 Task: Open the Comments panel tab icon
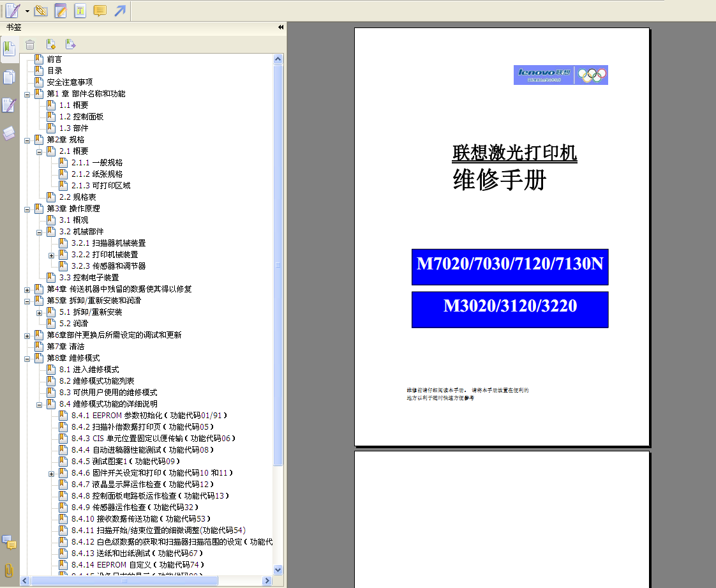click(9, 543)
